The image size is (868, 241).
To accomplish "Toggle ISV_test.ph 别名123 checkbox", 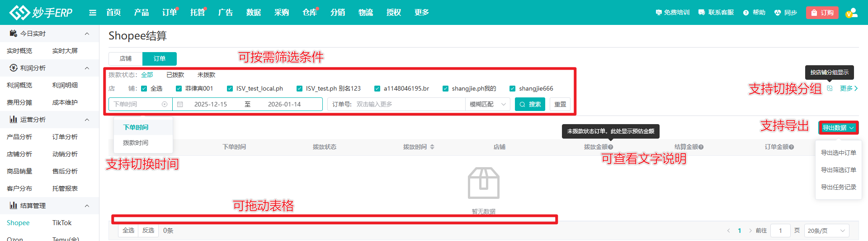I will pyautogui.click(x=299, y=88).
